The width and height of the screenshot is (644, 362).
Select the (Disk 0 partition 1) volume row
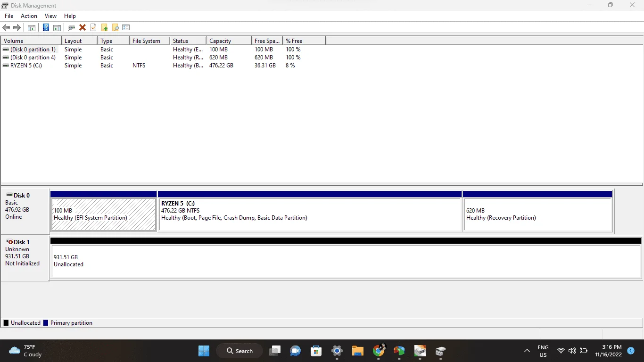163,49
